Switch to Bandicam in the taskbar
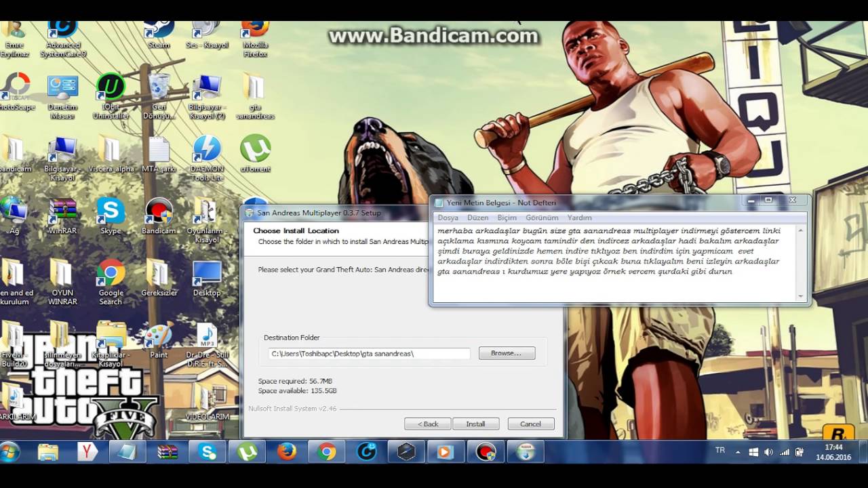 486,451
